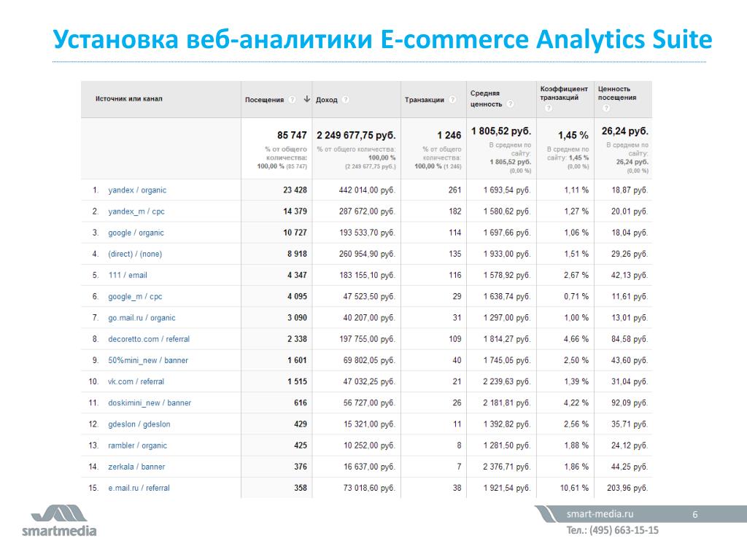
Task: Sort by Транзакции column header
Action: point(424,99)
